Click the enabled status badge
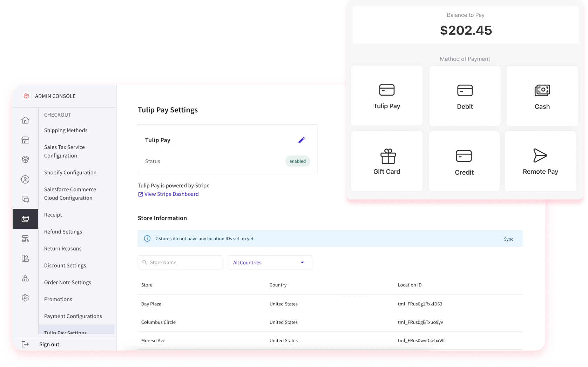The width and height of the screenshot is (588, 367). (x=298, y=161)
